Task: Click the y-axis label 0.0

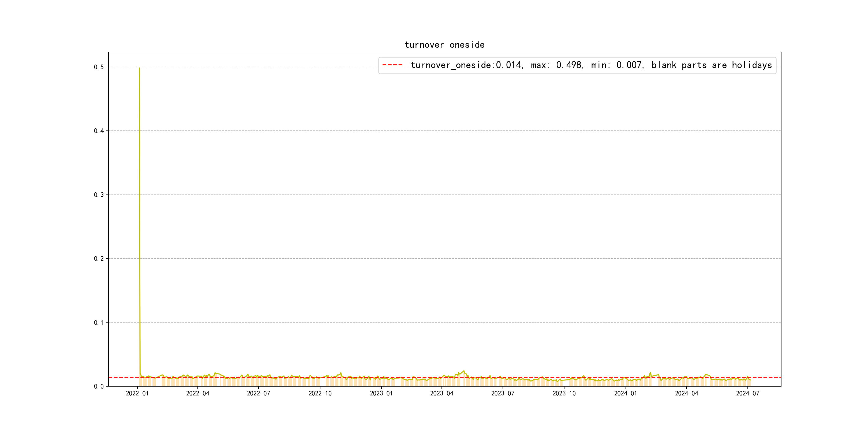Action: pyautogui.click(x=99, y=386)
